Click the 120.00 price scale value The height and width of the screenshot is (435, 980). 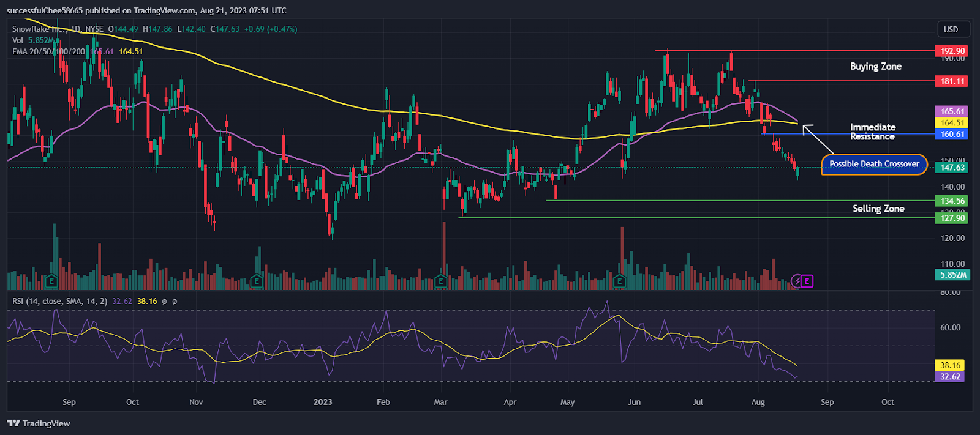click(x=952, y=238)
